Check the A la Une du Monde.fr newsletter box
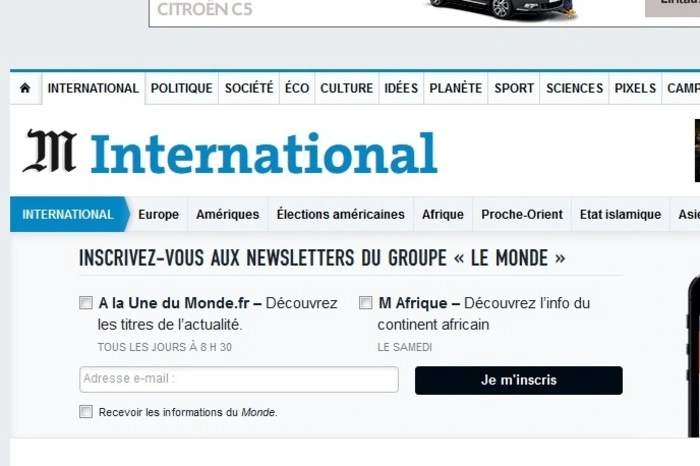 (x=86, y=303)
